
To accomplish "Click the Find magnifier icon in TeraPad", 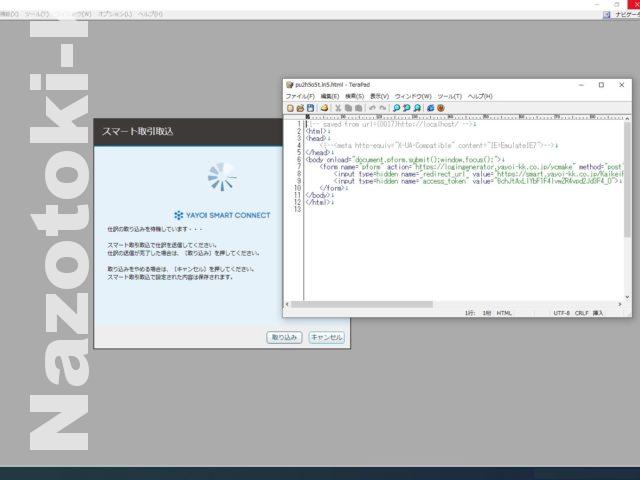I will point(396,107).
